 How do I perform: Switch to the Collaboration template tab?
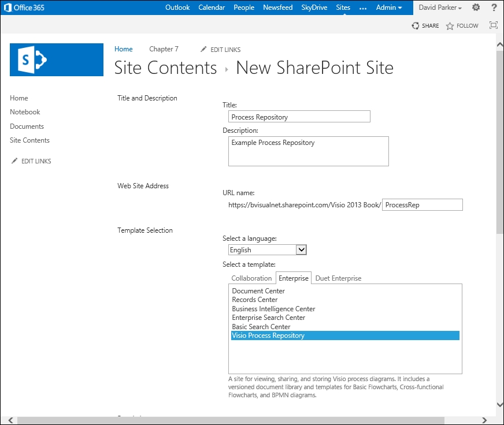(251, 278)
